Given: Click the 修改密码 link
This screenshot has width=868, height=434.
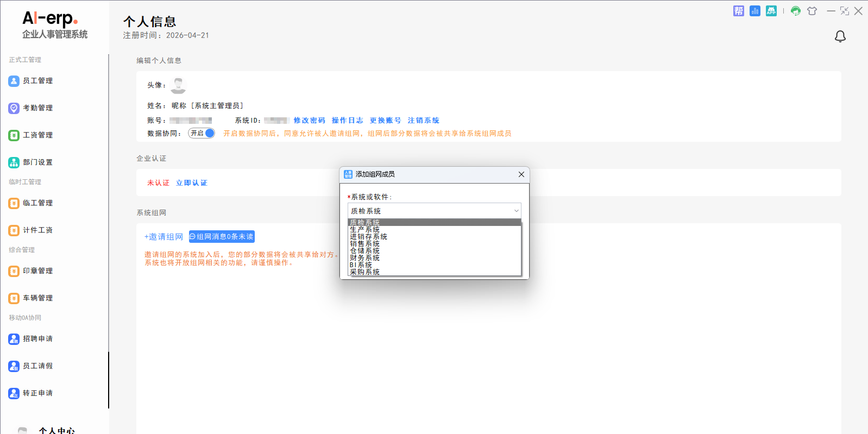Looking at the screenshot, I should 309,121.
